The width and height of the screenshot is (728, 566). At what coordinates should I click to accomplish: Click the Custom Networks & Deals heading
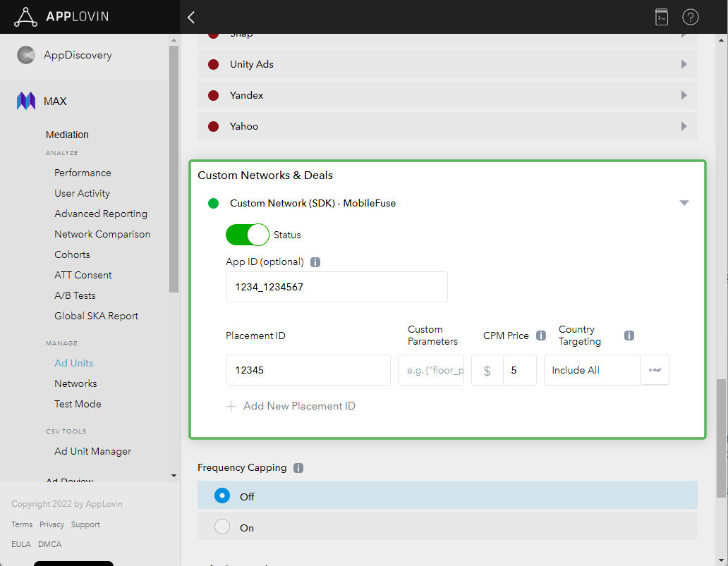265,176
